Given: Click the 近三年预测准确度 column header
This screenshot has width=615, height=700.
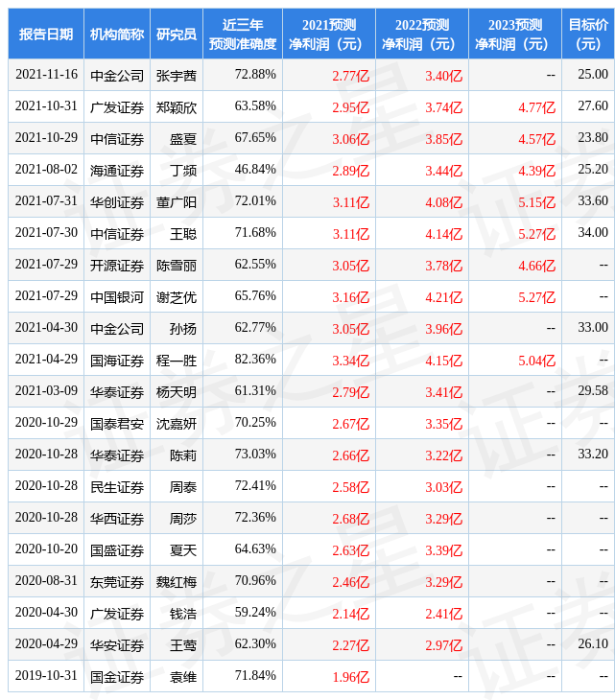Looking at the screenshot, I should [243, 34].
